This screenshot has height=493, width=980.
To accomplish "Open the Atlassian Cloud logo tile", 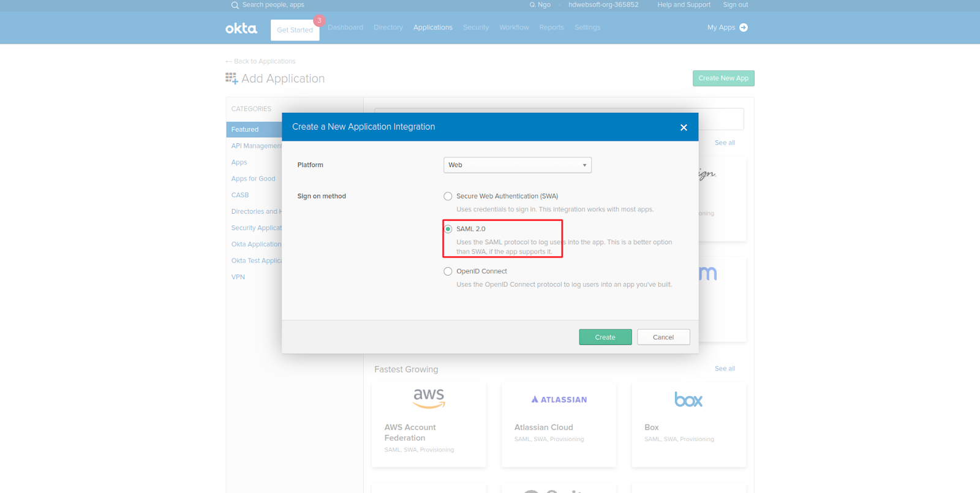I will click(x=559, y=399).
